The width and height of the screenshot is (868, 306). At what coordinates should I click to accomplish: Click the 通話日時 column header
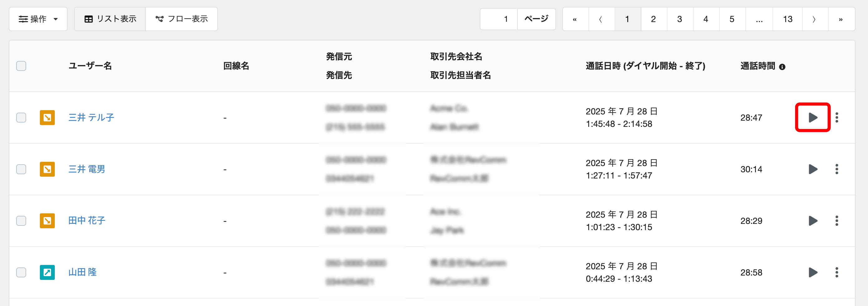[645, 66]
